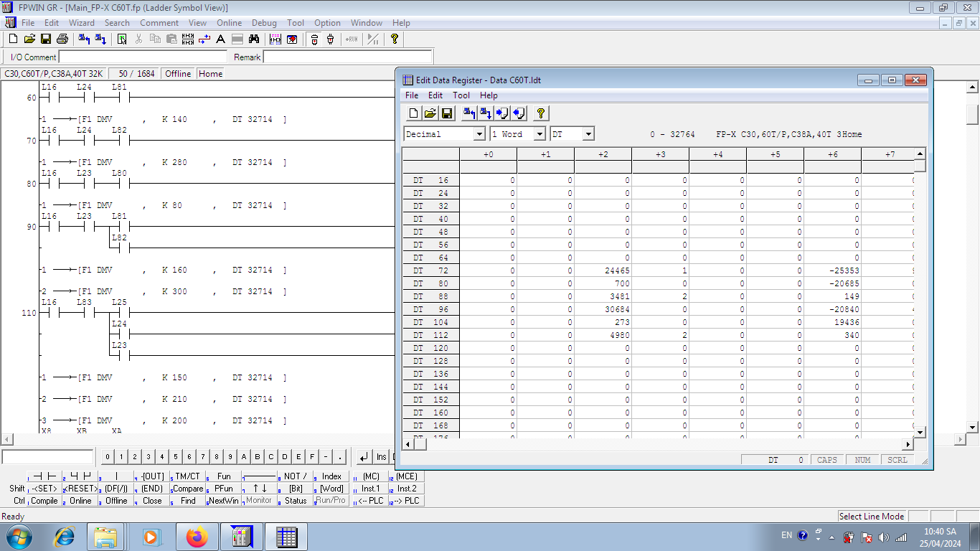
Task: Open the Online menu in menu bar
Action: (230, 23)
